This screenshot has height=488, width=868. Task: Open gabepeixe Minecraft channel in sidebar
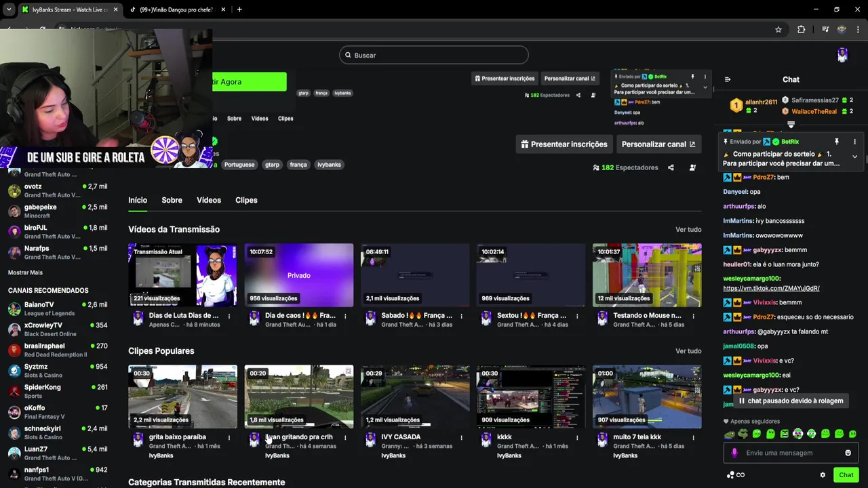(x=58, y=211)
